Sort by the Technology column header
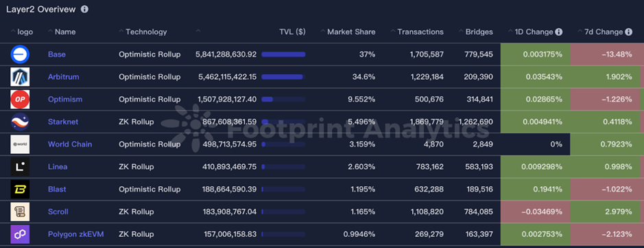The height and width of the screenshot is (248, 644). 143,32
